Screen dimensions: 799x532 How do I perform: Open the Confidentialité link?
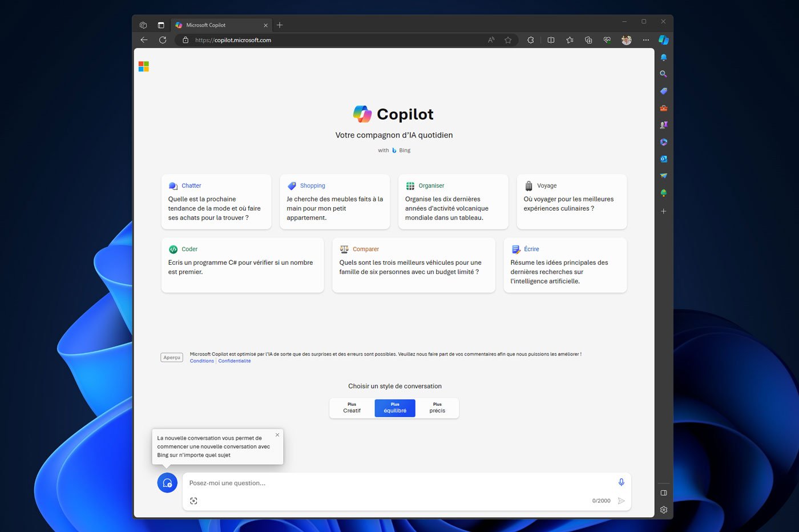coord(235,361)
